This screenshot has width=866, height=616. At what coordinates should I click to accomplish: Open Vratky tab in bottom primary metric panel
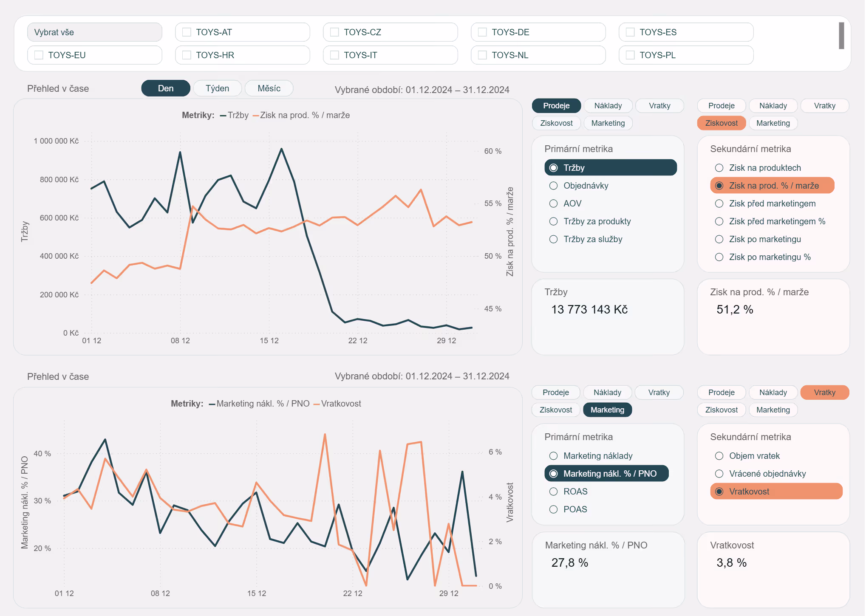coord(659,393)
